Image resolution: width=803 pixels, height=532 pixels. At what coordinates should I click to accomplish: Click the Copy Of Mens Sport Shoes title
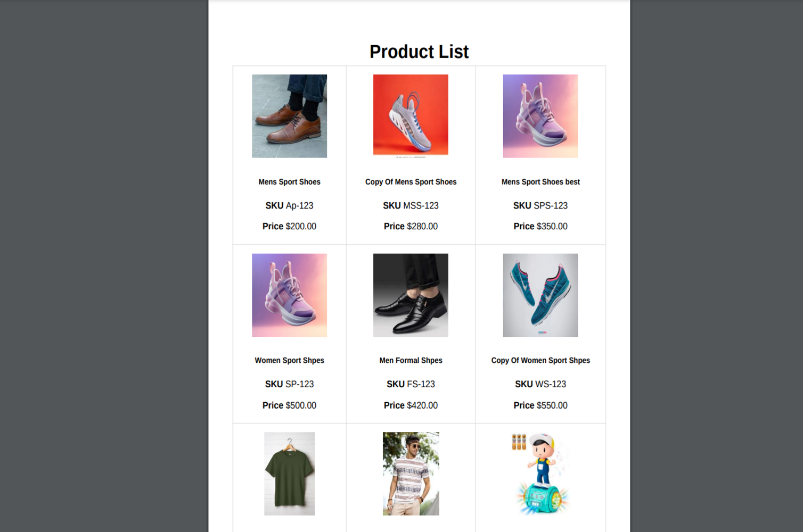point(411,182)
